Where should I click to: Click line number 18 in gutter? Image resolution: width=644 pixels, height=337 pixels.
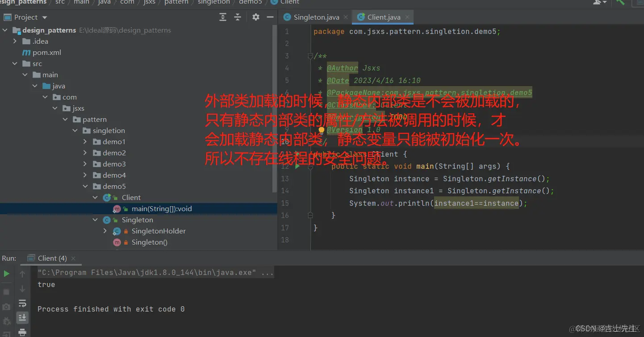coord(284,240)
